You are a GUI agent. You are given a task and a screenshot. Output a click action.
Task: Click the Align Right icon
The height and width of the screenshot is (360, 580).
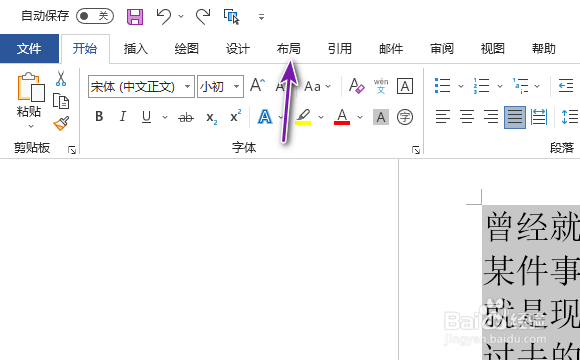(x=491, y=117)
